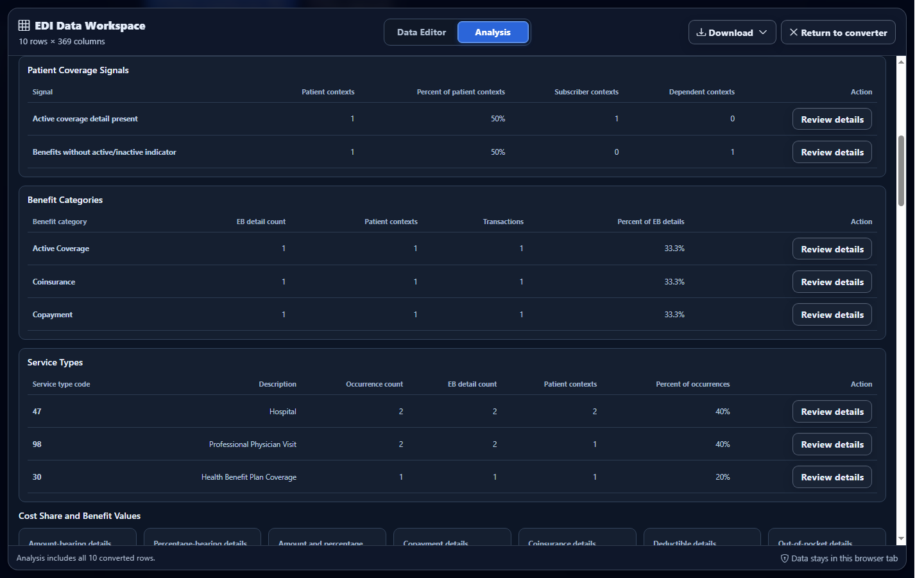
Task: Click 'Health Benefit Plan Coverage' description cell
Action: tap(249, 477)
